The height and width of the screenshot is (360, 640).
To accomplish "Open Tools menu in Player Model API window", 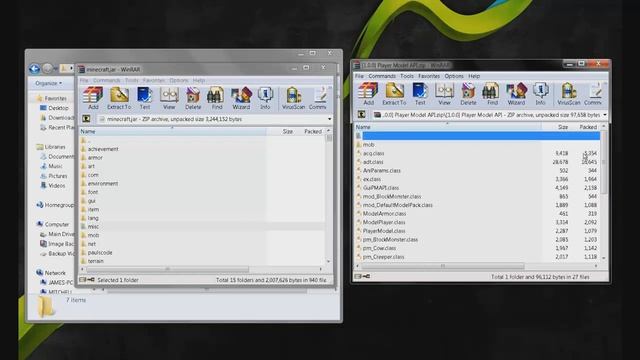I will pyautogui.click(x=407, y=76).
